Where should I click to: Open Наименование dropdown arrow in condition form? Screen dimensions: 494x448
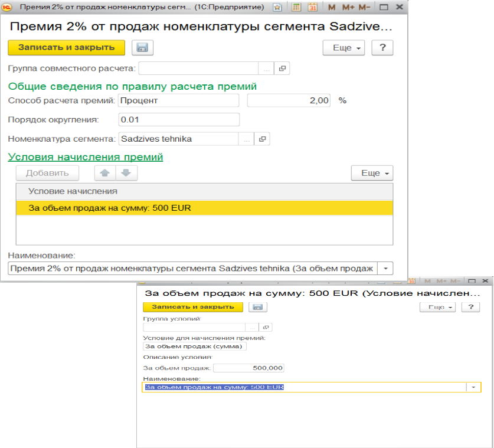pyautogui.click(x=473, y=387)
